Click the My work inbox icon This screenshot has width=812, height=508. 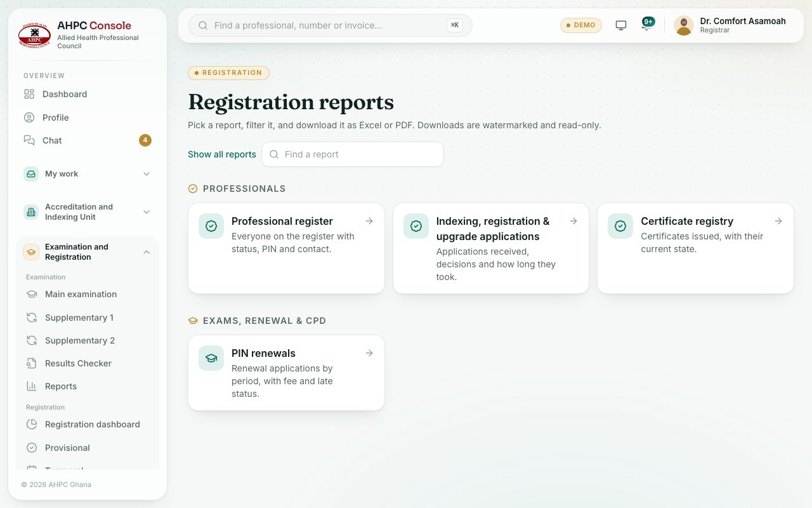tap(31, 174)
